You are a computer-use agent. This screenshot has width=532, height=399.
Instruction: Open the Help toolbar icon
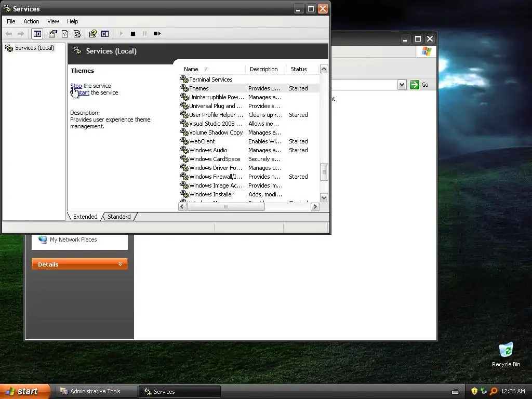pyautogui.click(x=92, y=34)
